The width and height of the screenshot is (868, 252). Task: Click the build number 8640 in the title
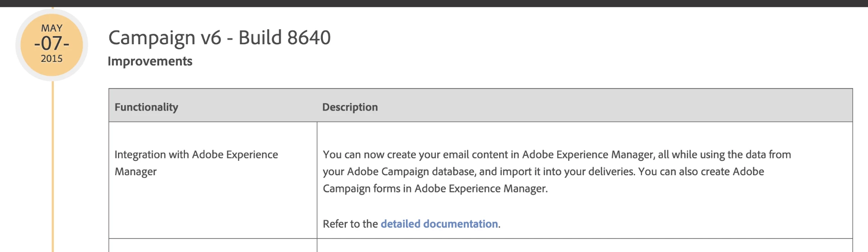tap(308, 37)
